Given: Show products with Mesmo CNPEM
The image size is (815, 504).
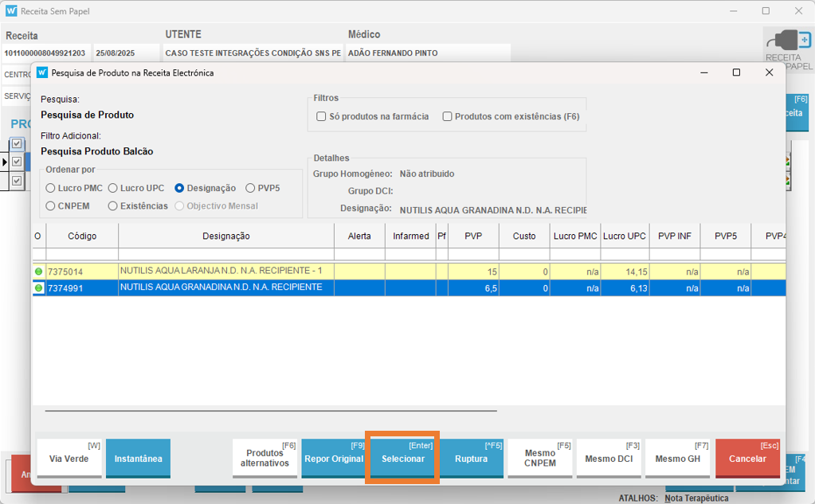Looking at the screenshot, I should (x=540, y=459).
